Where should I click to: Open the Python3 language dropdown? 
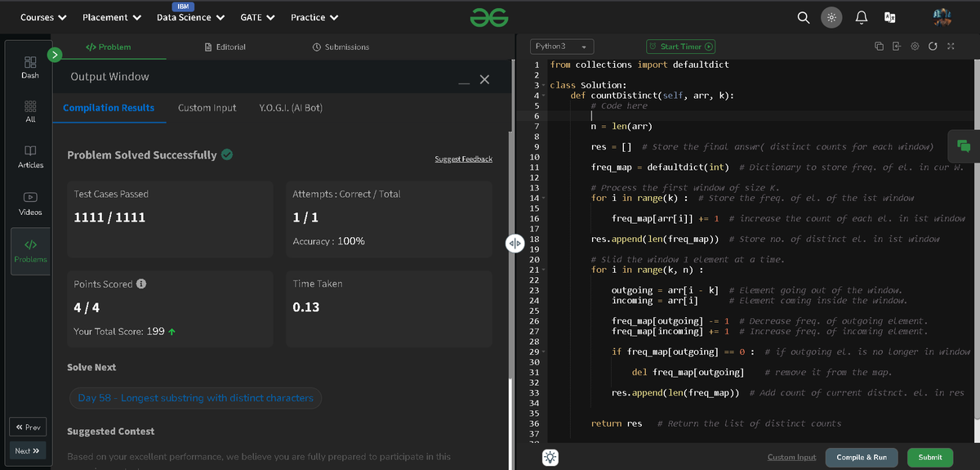[x=563, y=47]
